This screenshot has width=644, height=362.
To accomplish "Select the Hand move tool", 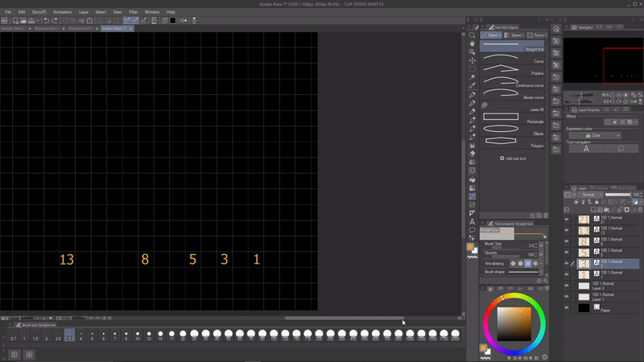I will pos(473,43).
